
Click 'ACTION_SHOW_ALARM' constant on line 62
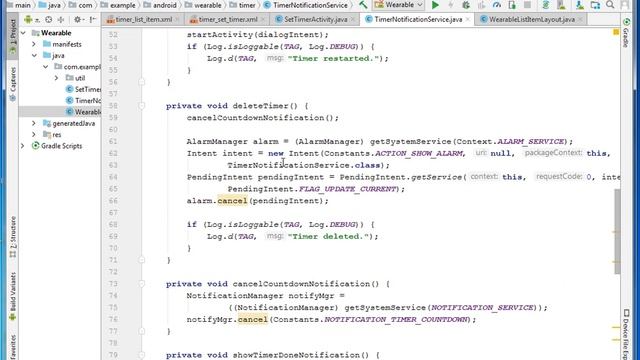click(x=419, y=153)
